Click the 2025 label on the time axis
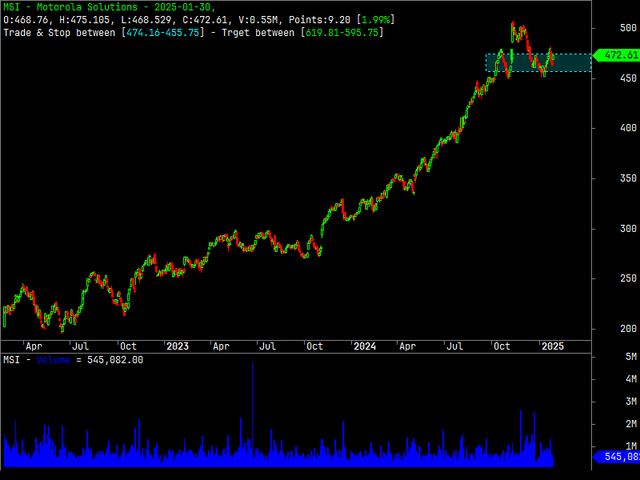 tap(552, 346)
